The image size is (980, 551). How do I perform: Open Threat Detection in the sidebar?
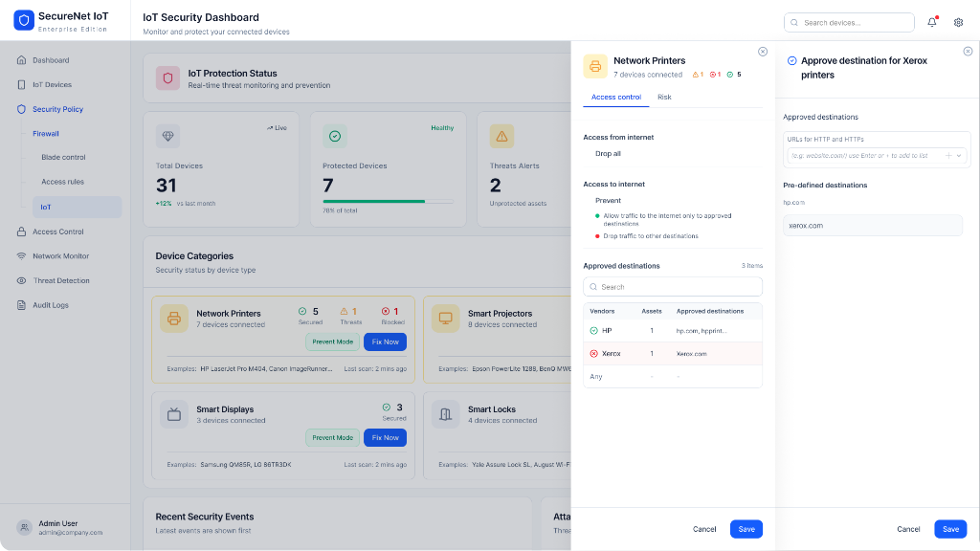click(61, 280)
